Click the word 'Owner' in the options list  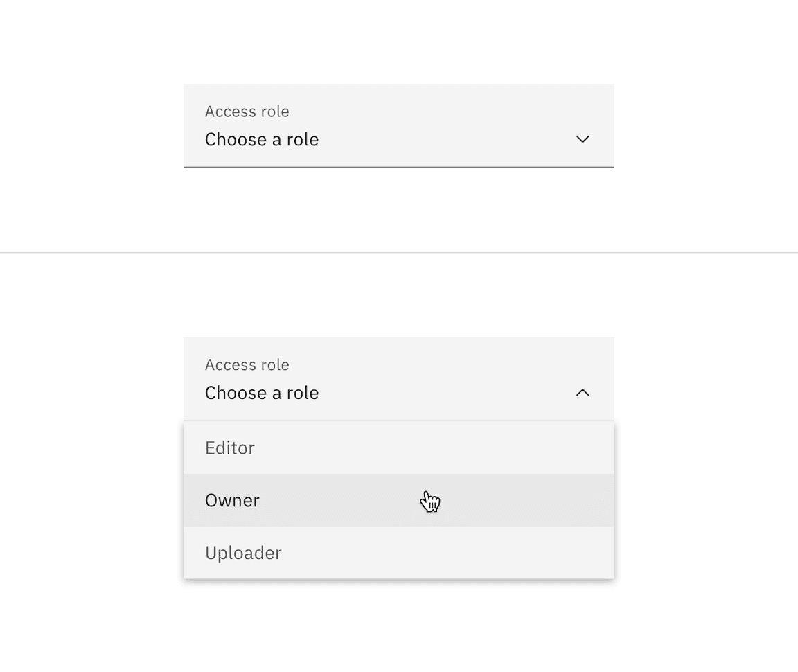coord(232,500)
